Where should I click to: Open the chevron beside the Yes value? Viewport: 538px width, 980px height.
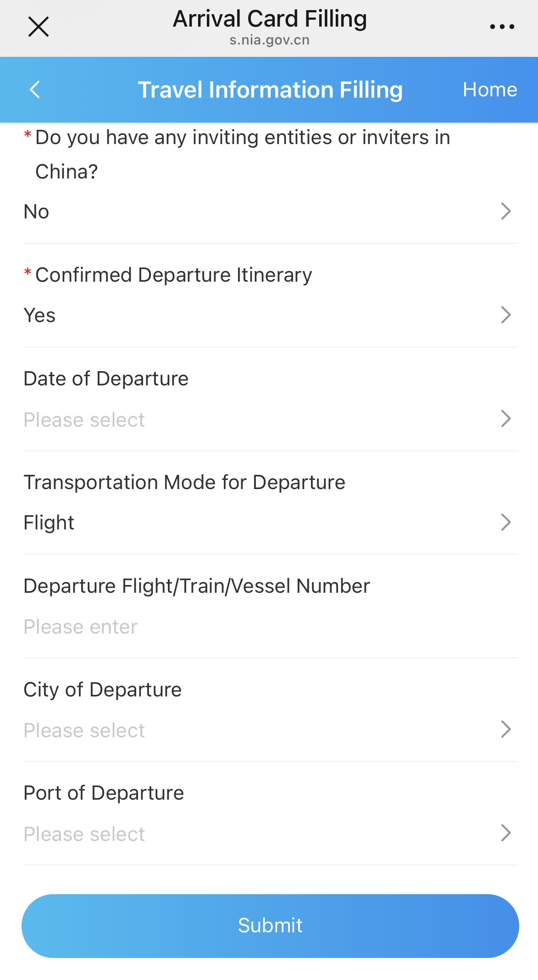(x=506, y=315)
